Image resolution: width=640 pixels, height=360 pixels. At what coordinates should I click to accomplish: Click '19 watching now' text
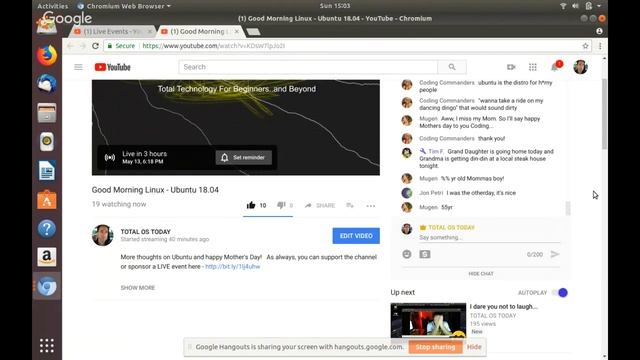tap(119, 204)
